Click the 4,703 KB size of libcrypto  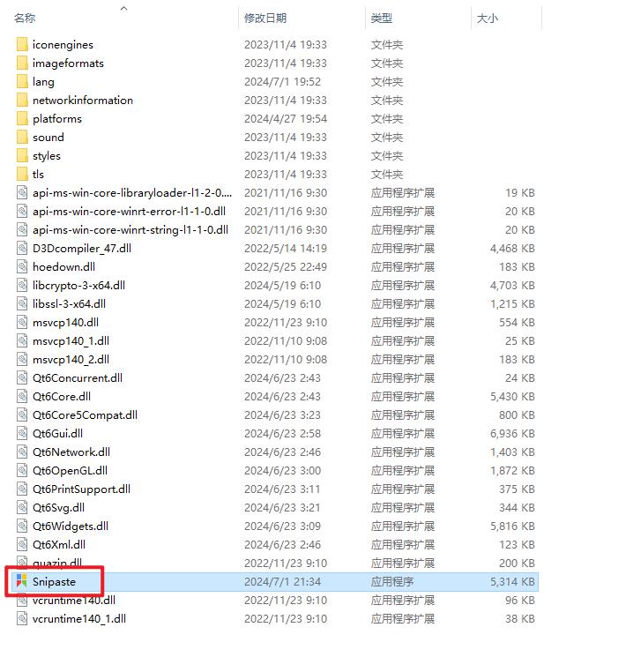pyautogui.click(x=512, y=285)
